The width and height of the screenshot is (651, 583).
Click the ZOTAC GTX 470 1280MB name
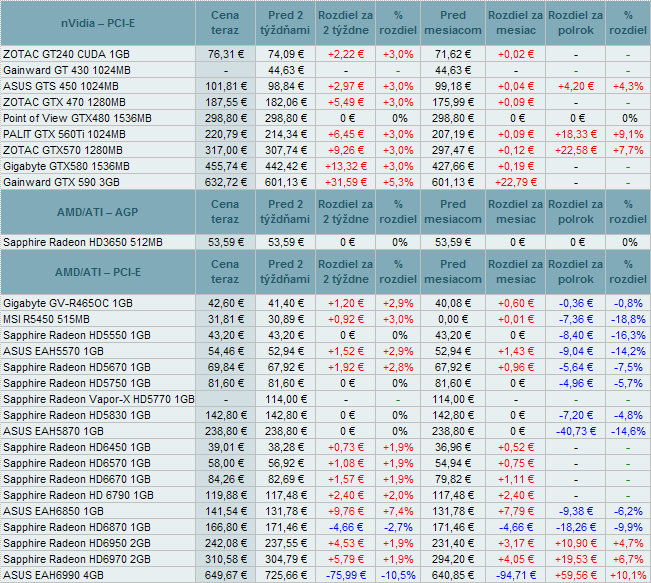(64, 102)
